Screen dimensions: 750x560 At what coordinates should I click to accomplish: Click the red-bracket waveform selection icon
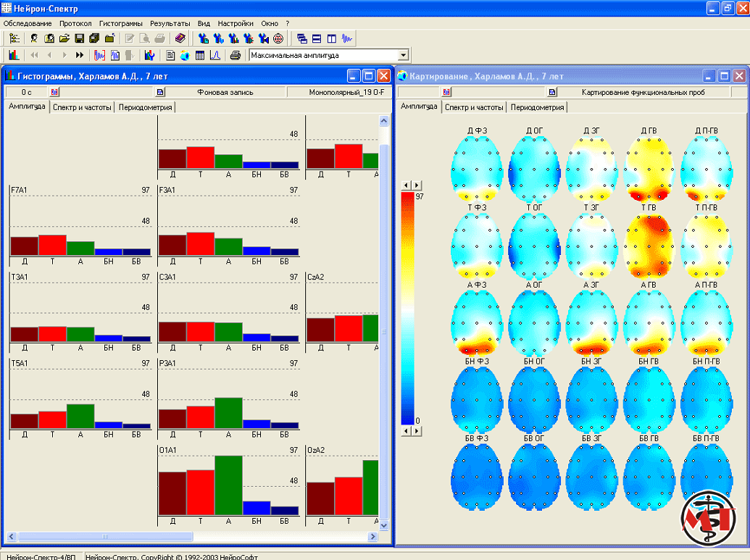pyautogui.click(x=99, y=55)
